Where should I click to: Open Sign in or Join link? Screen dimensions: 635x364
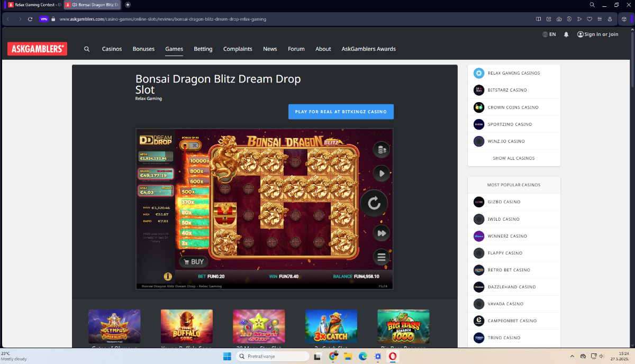597,34
